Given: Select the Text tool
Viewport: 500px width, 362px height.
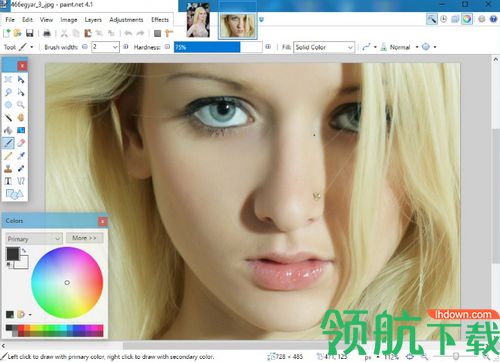Looking at the screenshot, I should pyautogui.click(x=8, y=181).
